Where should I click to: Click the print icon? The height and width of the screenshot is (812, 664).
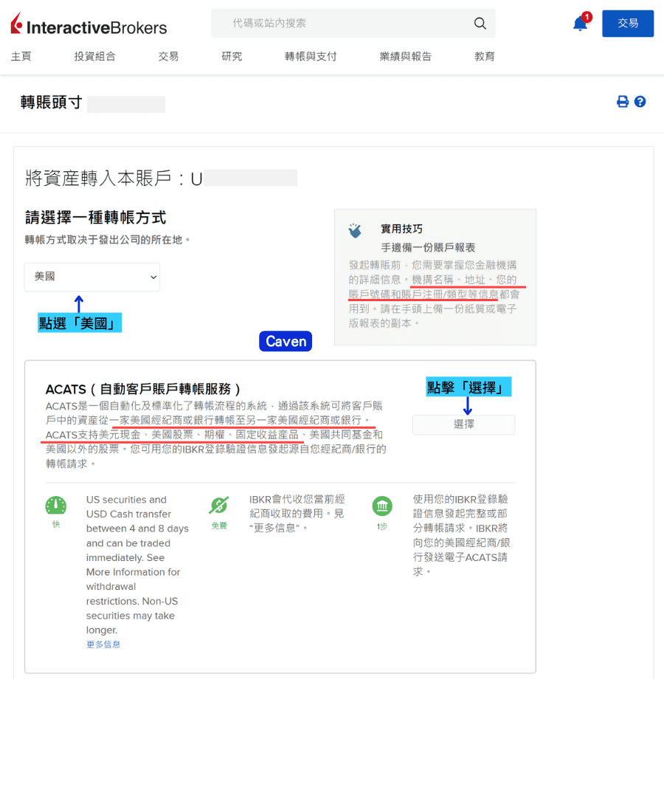point(623,101)
